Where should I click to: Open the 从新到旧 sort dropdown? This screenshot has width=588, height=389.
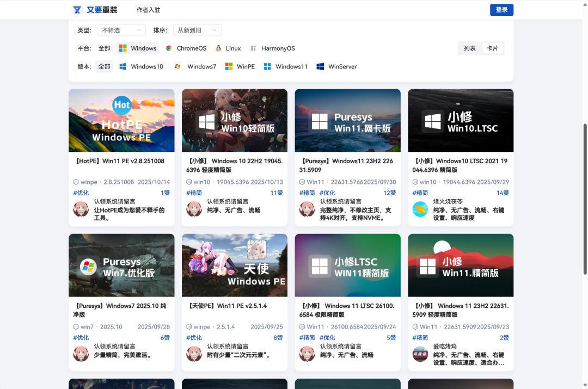coord(197,30)
